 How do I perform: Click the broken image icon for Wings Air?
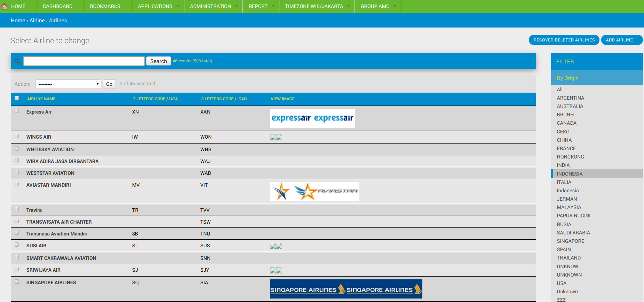click(276, 137)
